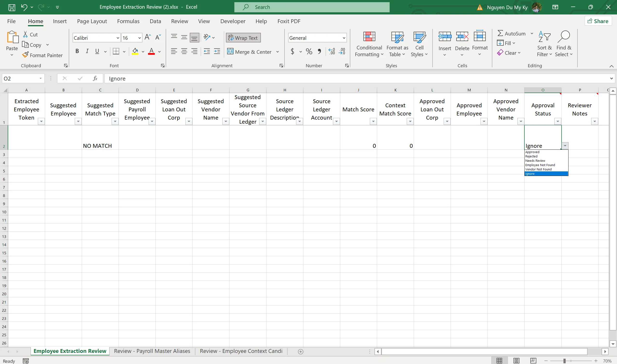Click the Decrease Decimal icon
The height and width of the screenshot is (364, 617).
342,51
